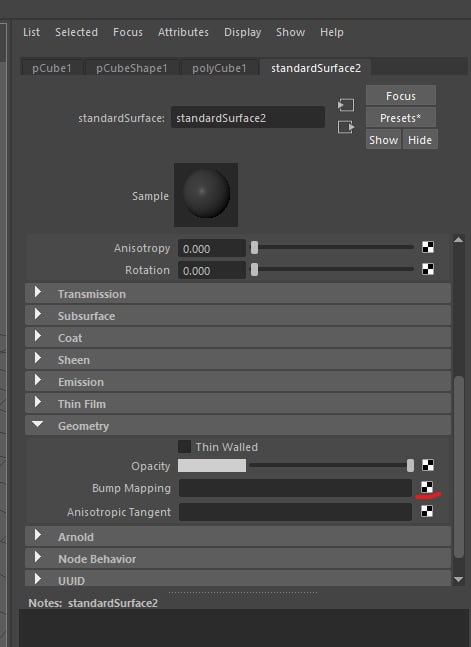Open the Bump Mapping checker map button
The image size is (471, 647).
coord(427,487)
